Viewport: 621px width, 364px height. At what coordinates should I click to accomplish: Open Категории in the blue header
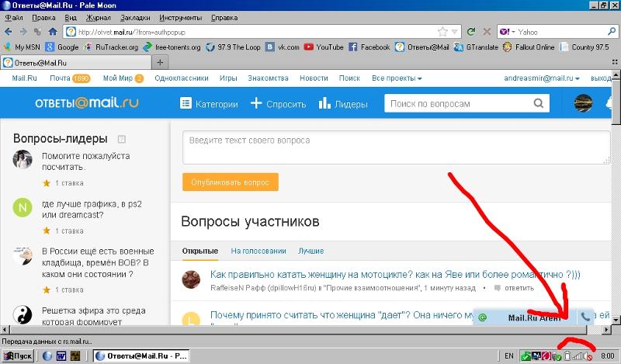click(x=209, y=104)
